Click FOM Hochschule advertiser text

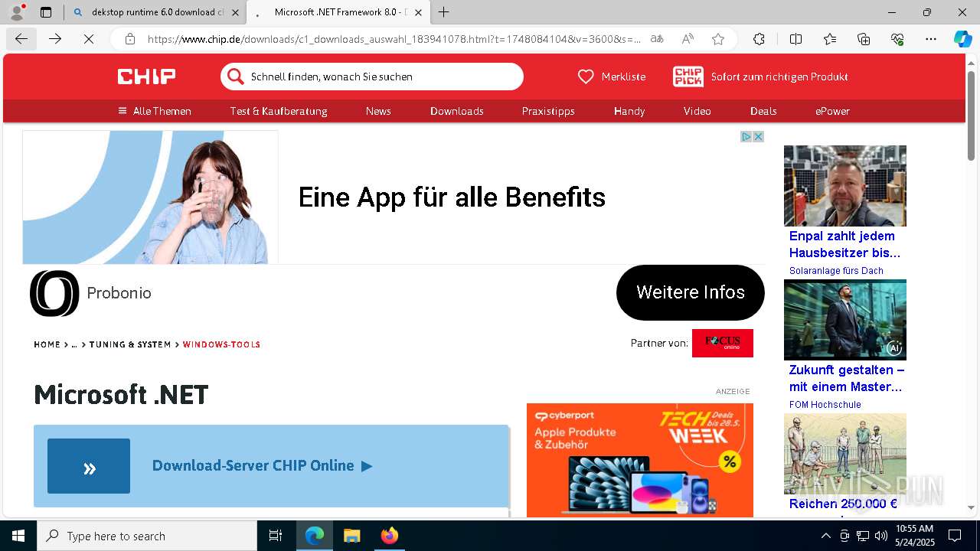pyautogui.click(x=825, y=405)
